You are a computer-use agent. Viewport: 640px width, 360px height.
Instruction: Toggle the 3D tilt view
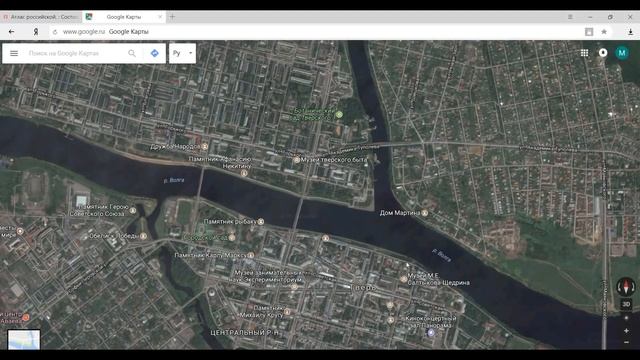click(626, 304)
